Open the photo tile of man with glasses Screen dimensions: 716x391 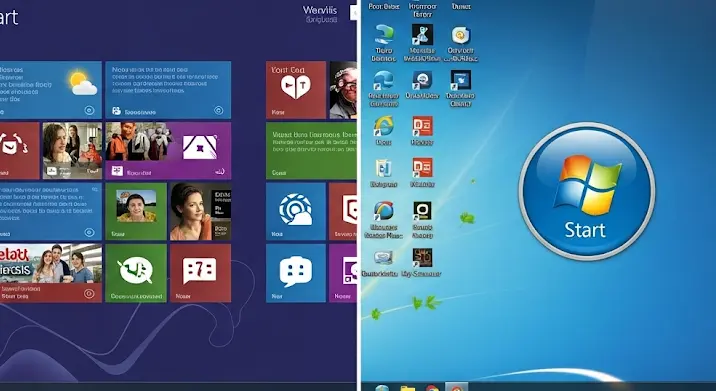click(x=343, y=90)
